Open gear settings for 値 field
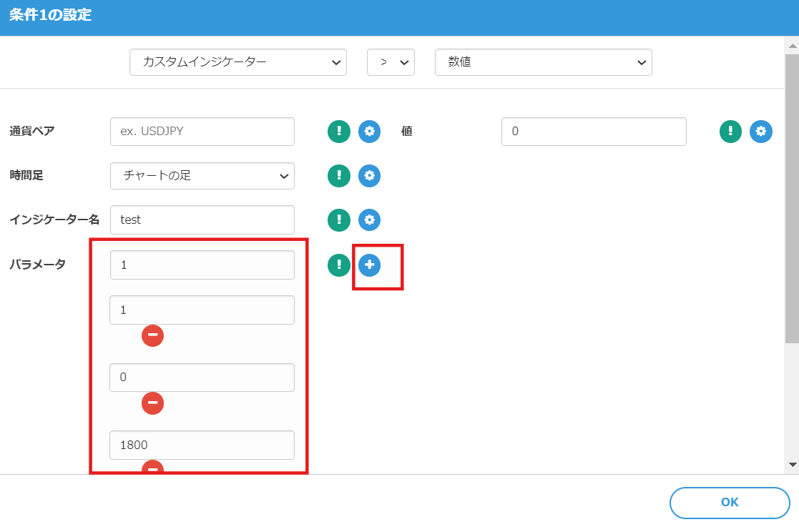799x532 pixels. (760, 132)
